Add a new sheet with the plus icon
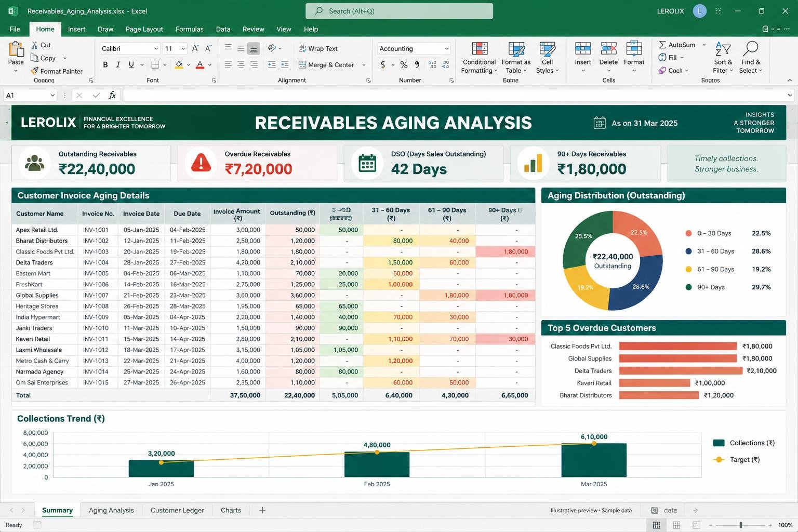 (262, 510)
